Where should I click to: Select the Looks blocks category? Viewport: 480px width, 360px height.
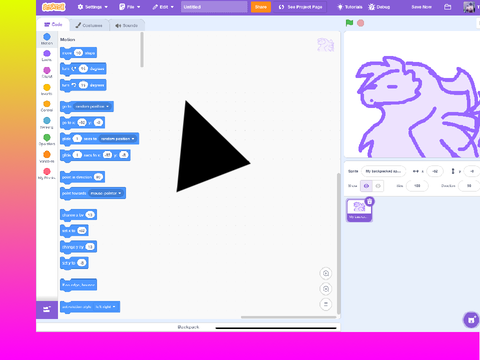[x=47, y=56]
